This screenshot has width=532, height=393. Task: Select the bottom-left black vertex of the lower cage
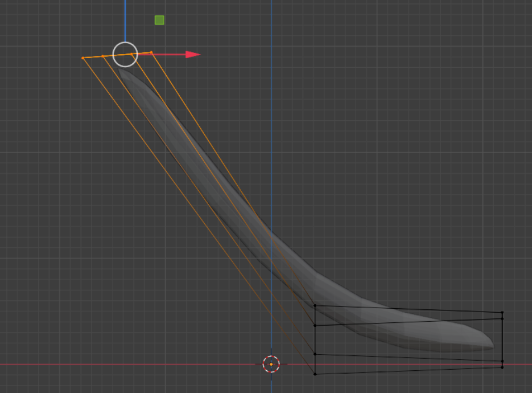coord(315,374)
